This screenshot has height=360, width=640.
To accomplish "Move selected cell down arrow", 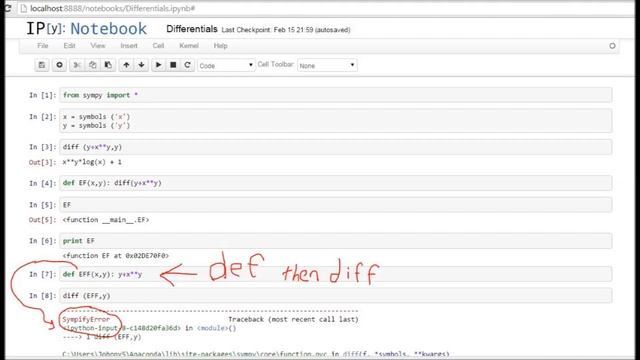I will click(x=141, y=65).
